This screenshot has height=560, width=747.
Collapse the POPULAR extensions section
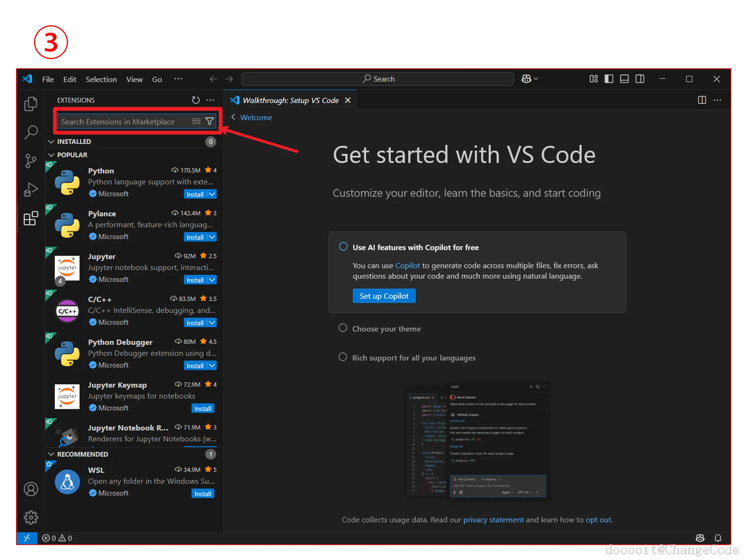(72, 155)
